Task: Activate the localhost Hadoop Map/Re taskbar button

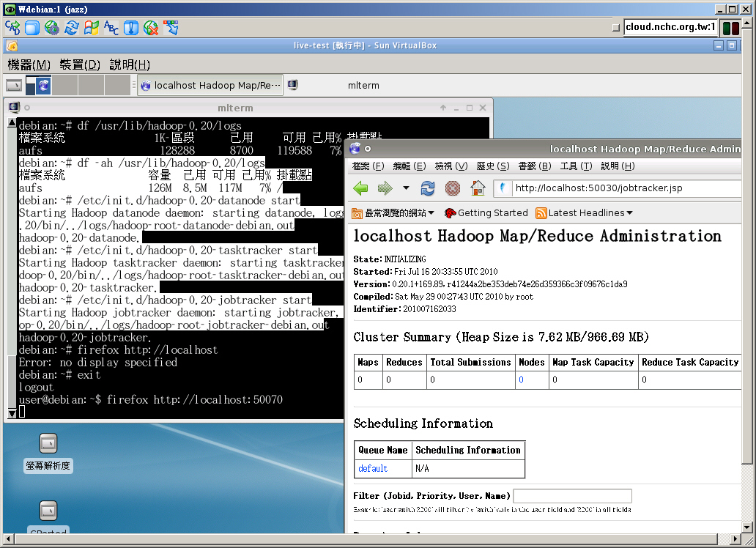Action: pos(210,86)
